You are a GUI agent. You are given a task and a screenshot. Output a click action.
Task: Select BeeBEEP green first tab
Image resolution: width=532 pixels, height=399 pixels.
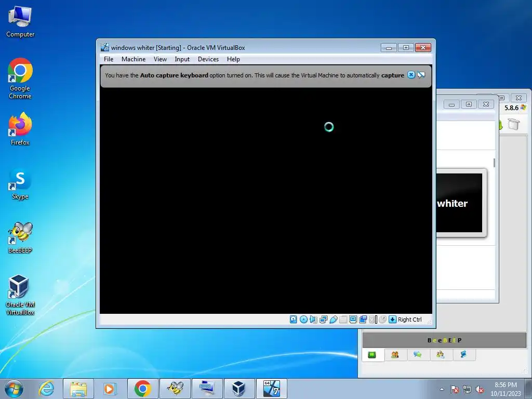pos(372,355)
